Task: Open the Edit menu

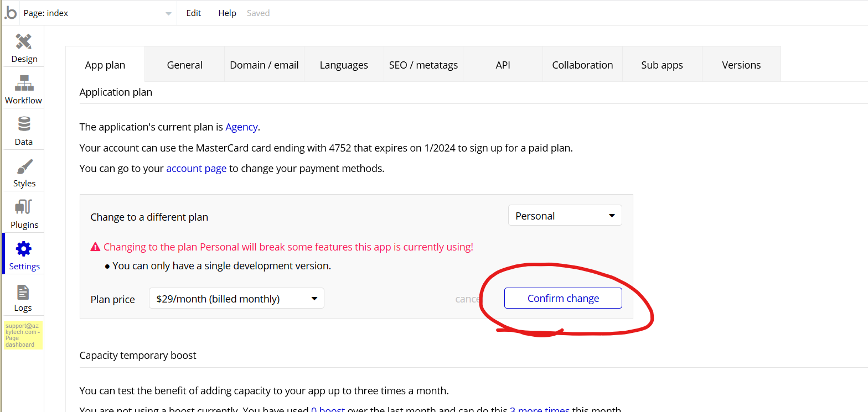Action: pos(193,13)
